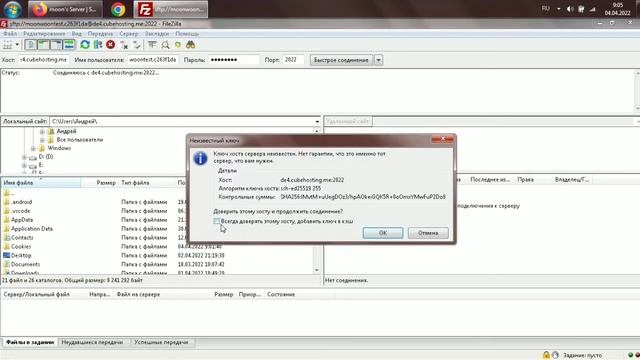Open the Файл menu
The image size is (640, 360).
[10, 33]
